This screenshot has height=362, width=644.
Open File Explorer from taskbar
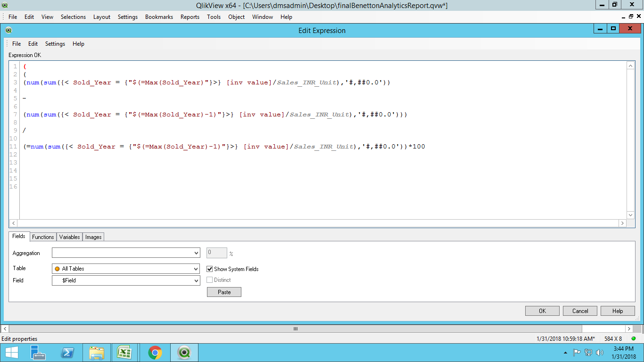(97, 353)
